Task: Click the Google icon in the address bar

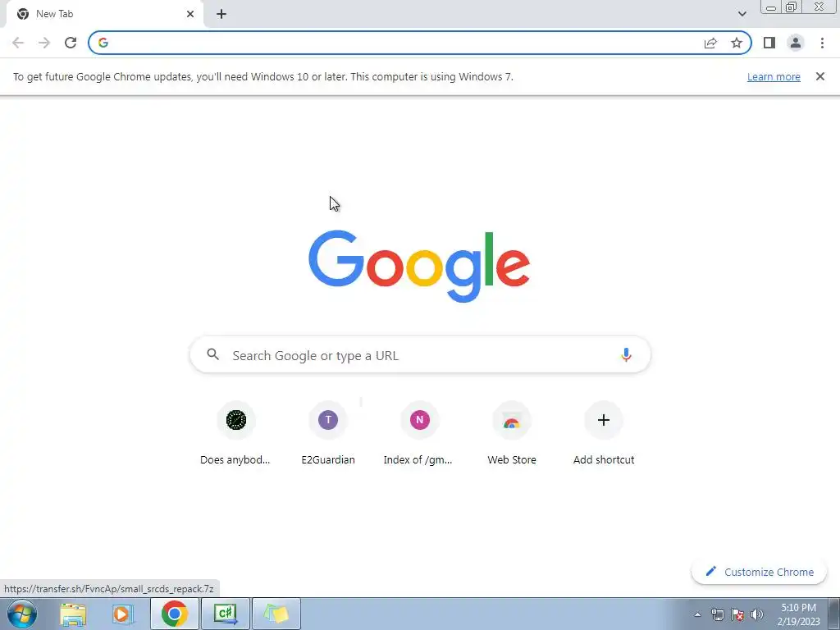Action: 103,43
